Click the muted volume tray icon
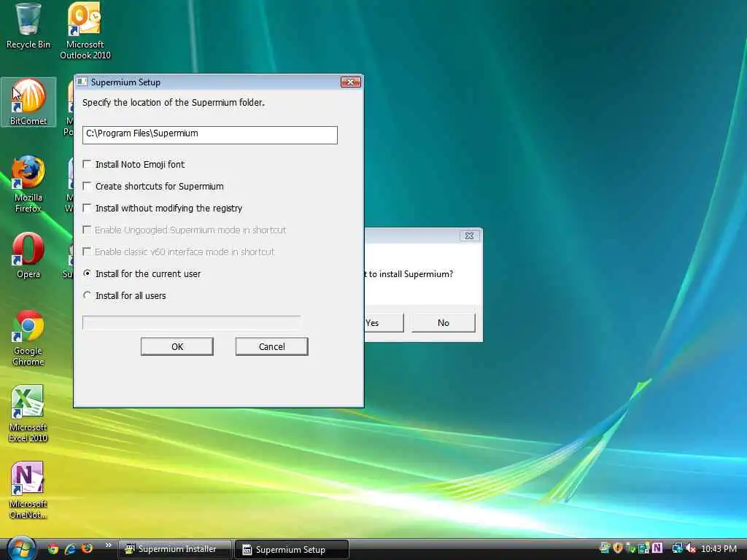747x560 pixels. (x=691, y=548)
